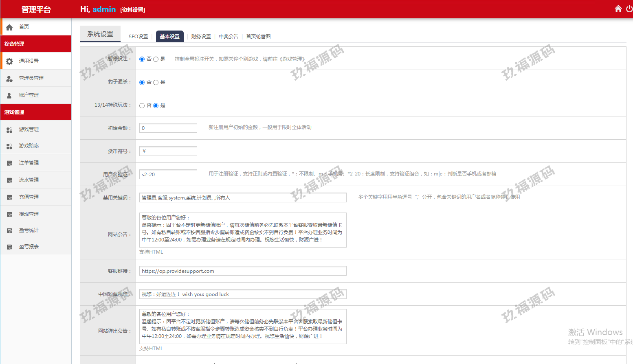Collapse the 游戏管理 red section header
This screenshot has height=364, width=633.
36,112
